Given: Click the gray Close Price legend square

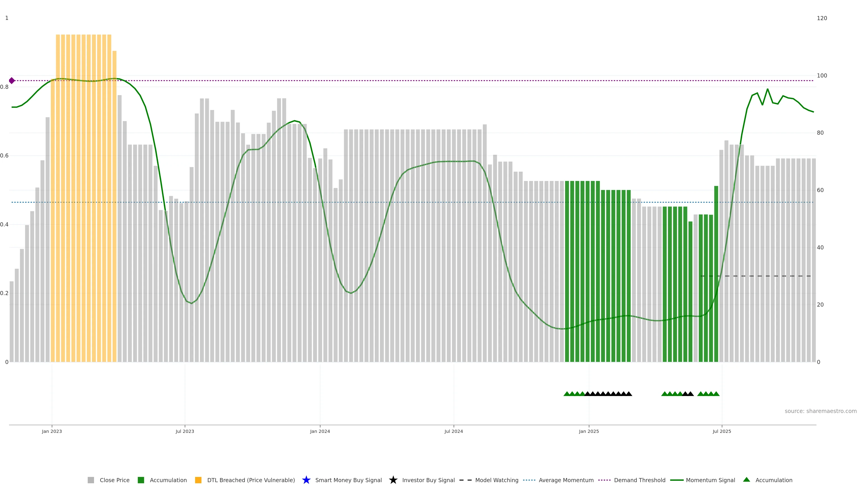Looking at the screenshot, I should click(x=91, y=480).
